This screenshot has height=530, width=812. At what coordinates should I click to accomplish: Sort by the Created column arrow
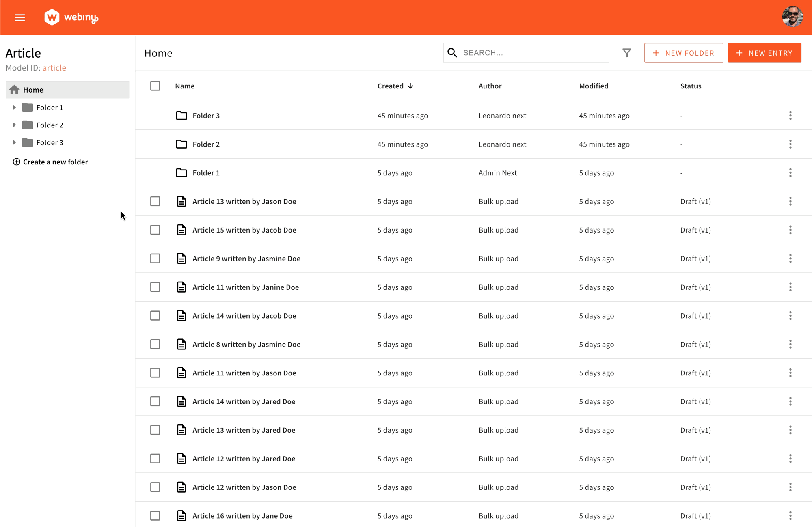(410, 86)
